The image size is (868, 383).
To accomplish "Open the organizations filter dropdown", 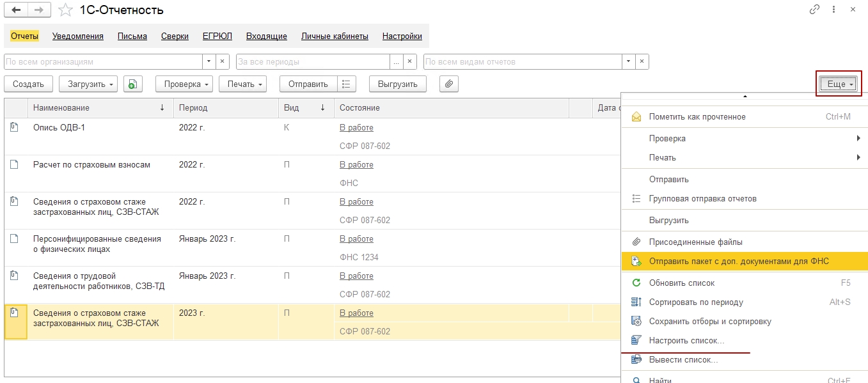I will click(209, 62).
